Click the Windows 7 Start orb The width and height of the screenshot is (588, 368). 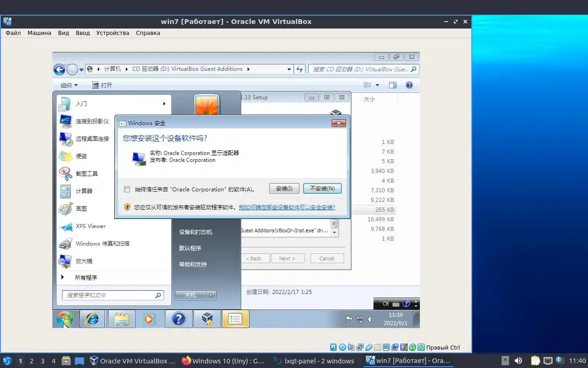[65, 319]
